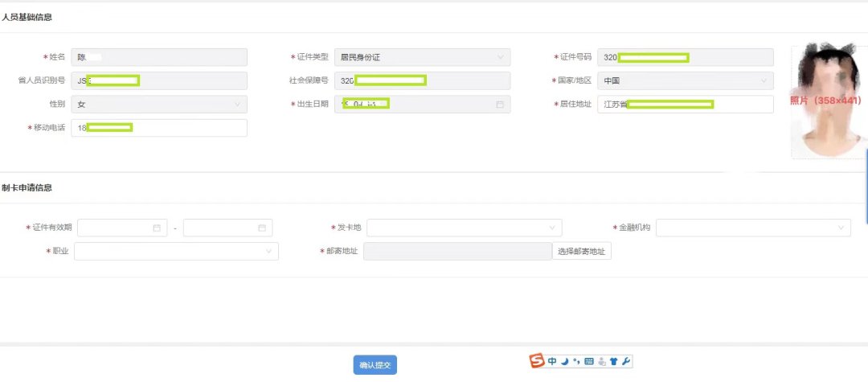Screen dimensions: 868x382
Task: Open the IME skin shirt icon
Action: point(614,361)
